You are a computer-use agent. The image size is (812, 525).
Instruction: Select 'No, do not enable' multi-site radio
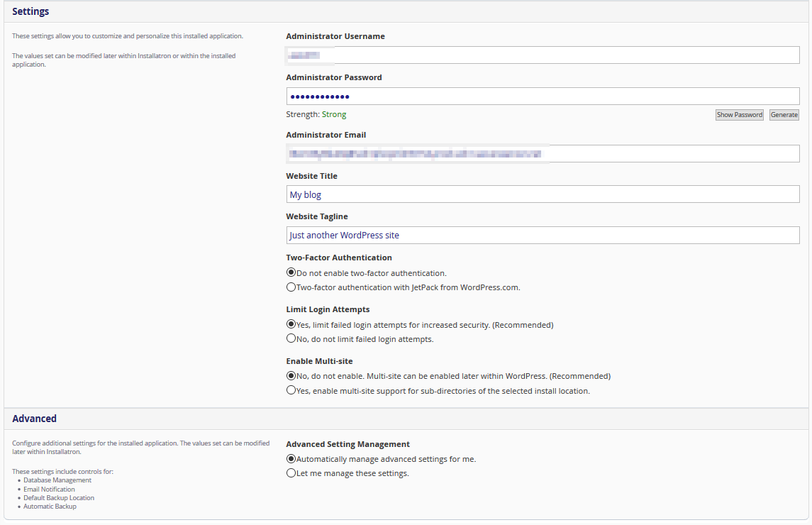[291, 376]
